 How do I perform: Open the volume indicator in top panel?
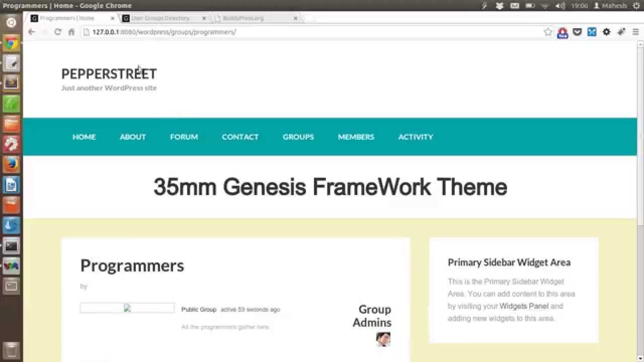click(x=560, y=6)
